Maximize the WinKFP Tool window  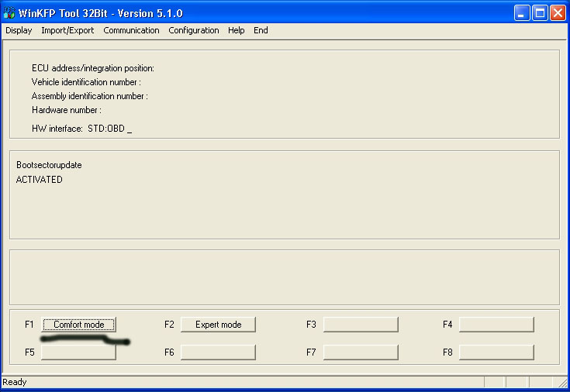540,13
